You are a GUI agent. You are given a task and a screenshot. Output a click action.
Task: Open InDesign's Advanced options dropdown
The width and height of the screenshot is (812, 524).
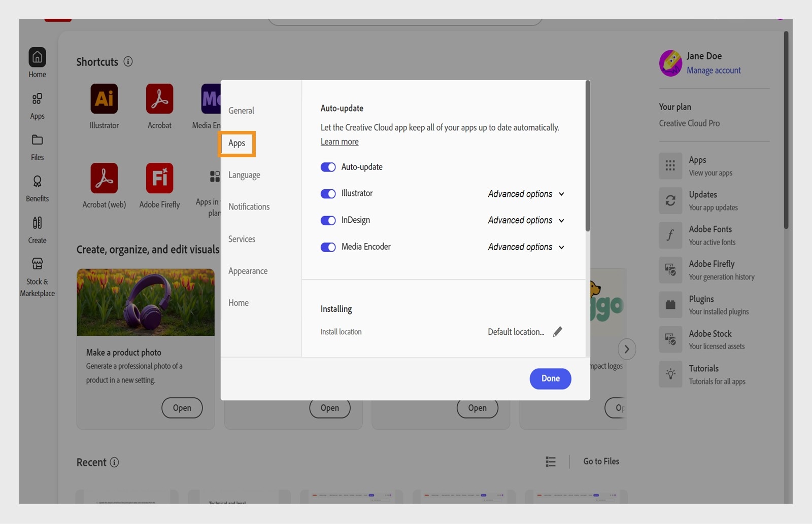click(525, 220)
